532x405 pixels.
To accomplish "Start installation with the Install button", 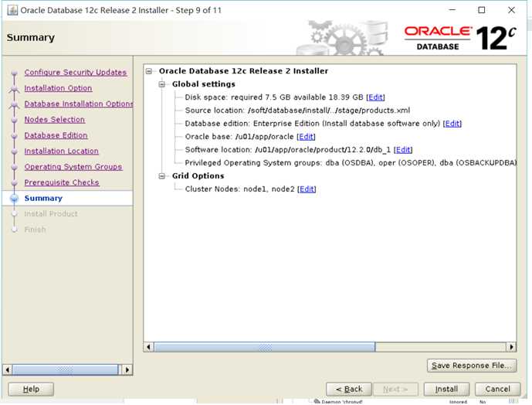I will [446, 389].
